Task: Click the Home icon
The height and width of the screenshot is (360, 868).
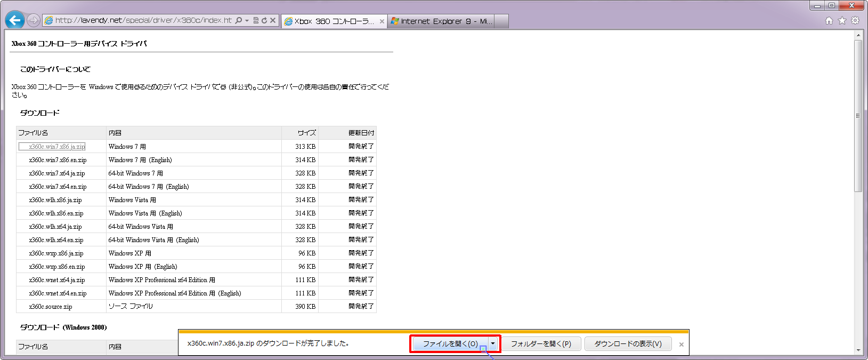Action: click(829, 20)
